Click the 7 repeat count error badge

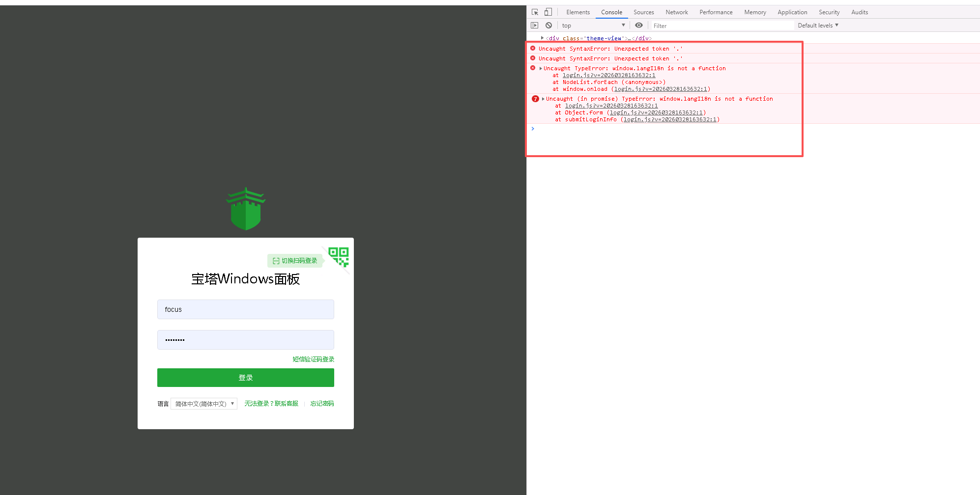click(x=535, y=99)
